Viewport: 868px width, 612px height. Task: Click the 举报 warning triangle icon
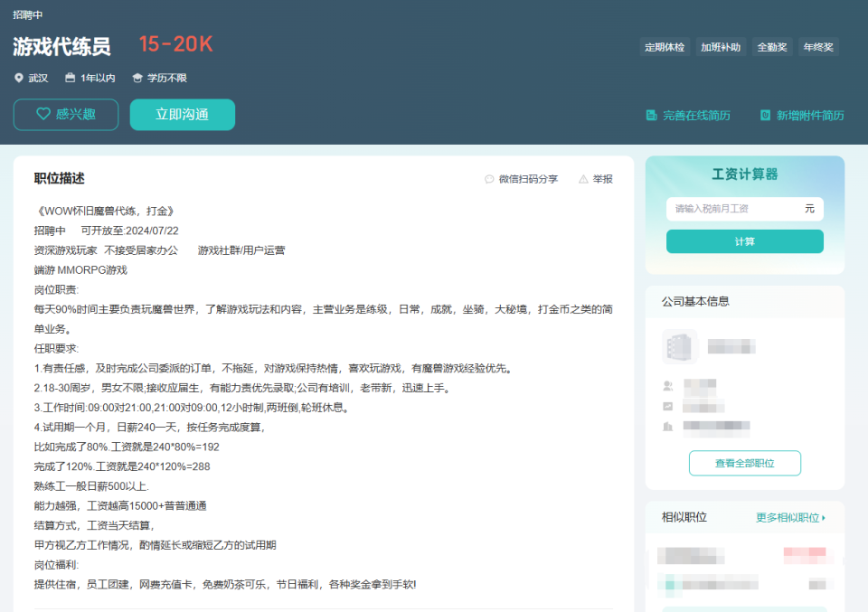click(583, 178)
